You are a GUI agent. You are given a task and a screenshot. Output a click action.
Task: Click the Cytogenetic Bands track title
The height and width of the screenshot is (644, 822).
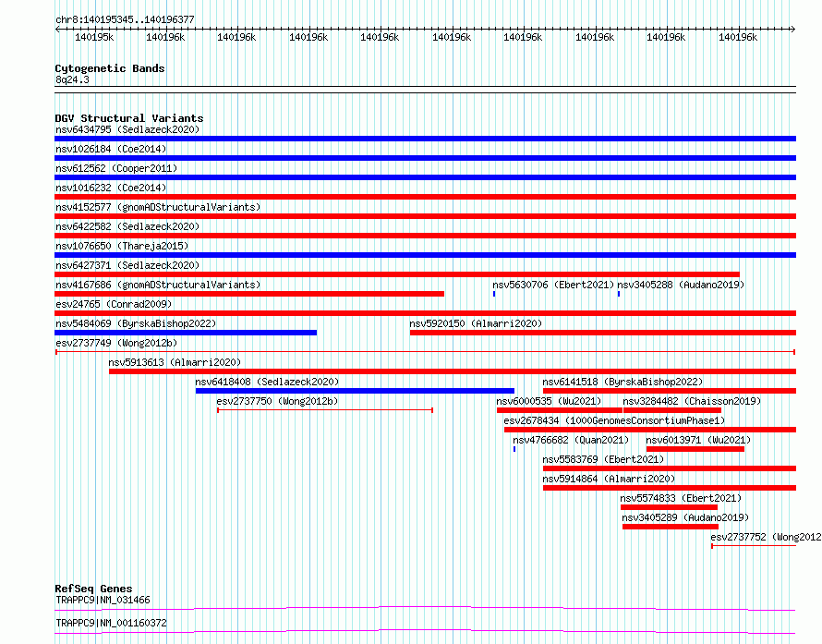[x=110, y=68]
